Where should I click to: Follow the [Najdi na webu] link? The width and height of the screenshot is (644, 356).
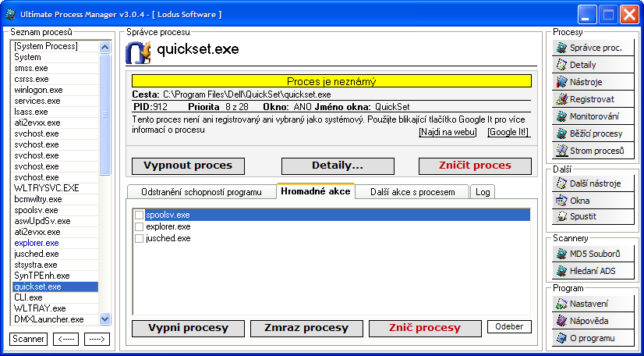pyautogui.click(x=448, y=133)
